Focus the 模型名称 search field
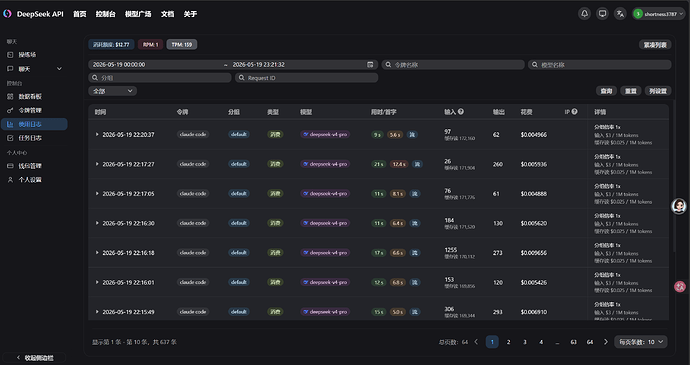Screen dimensions: 690x365 pos(600,64)
